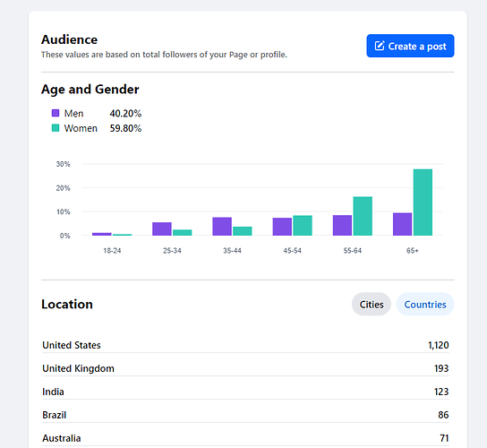Click the purple Men legend swatch

(56, 113)
